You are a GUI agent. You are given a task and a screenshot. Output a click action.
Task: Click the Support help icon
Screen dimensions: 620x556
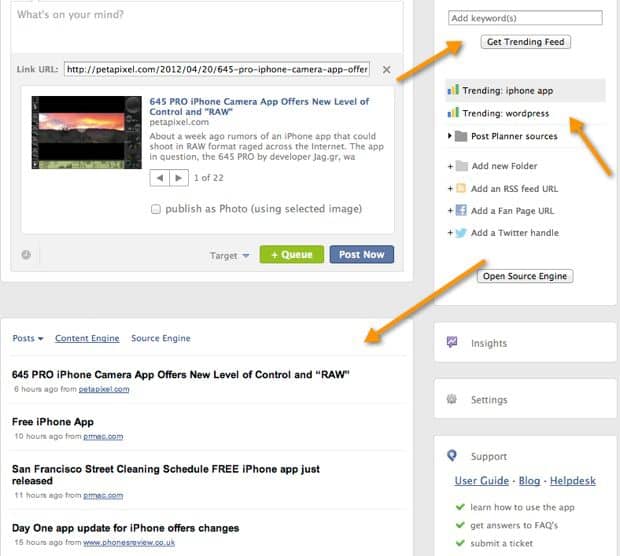[x=452, y=456]
